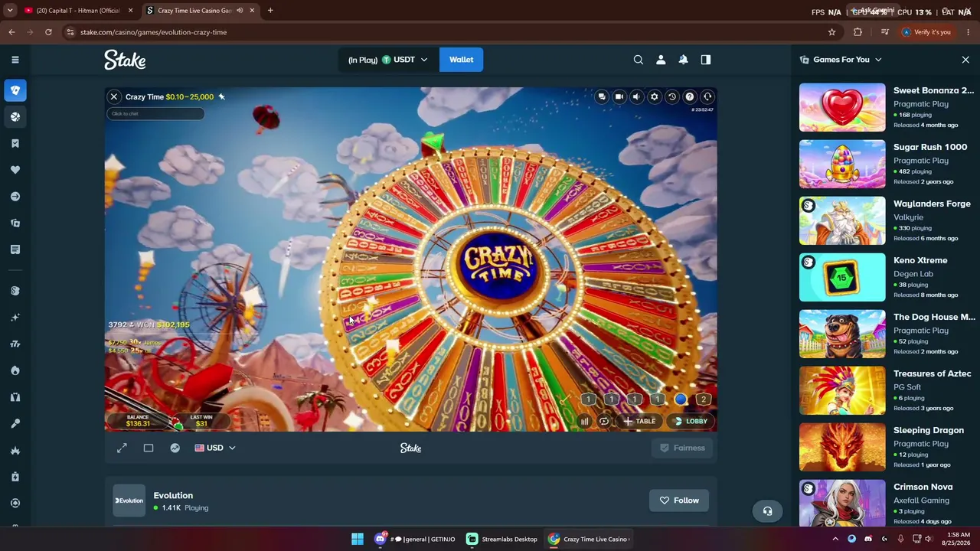The width and height of the screenshot is (980, 551).
Task: Open the game help question mark
Action: 690,97
